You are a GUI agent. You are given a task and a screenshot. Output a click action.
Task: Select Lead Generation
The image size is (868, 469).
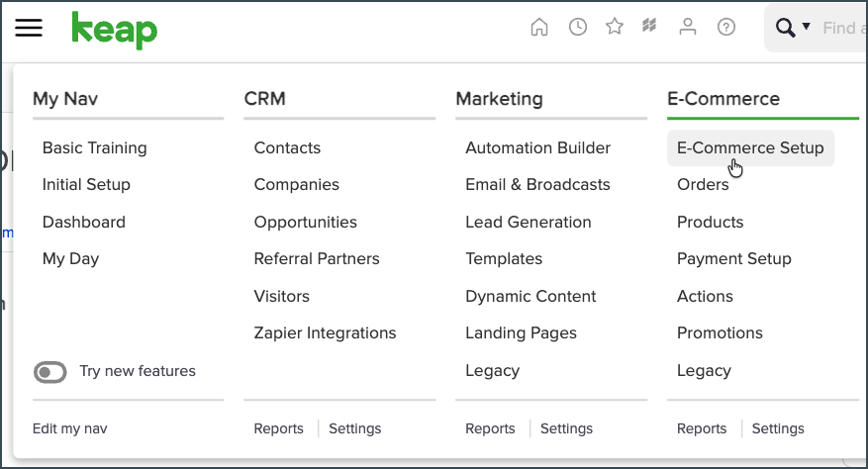529,222
